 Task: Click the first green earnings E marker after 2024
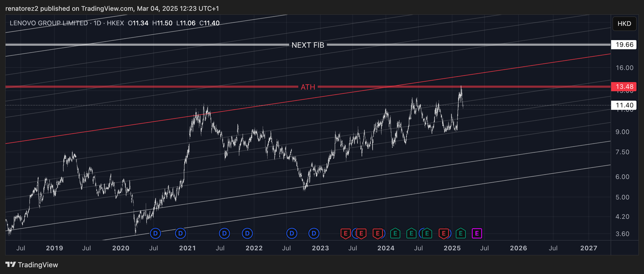coord(395,233)
